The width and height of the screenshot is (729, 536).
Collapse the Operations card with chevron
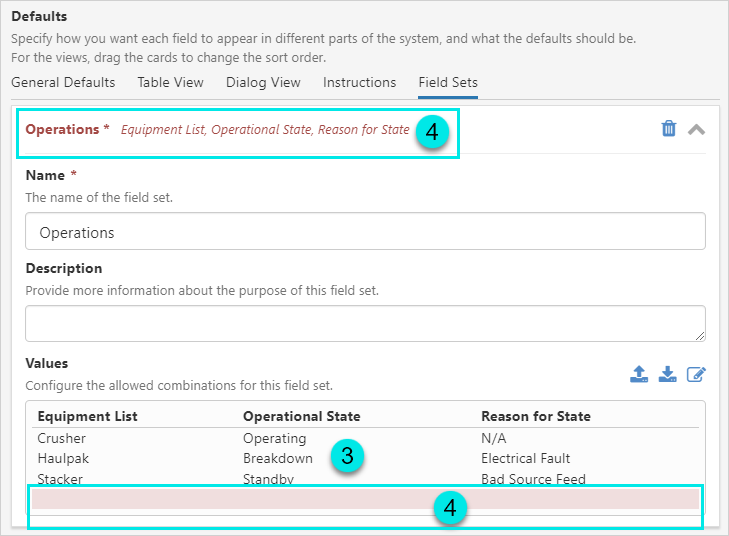697,129
